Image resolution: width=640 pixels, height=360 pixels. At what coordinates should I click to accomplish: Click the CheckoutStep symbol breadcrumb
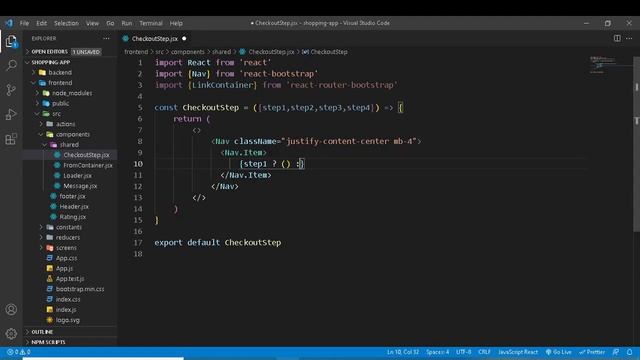325,52
